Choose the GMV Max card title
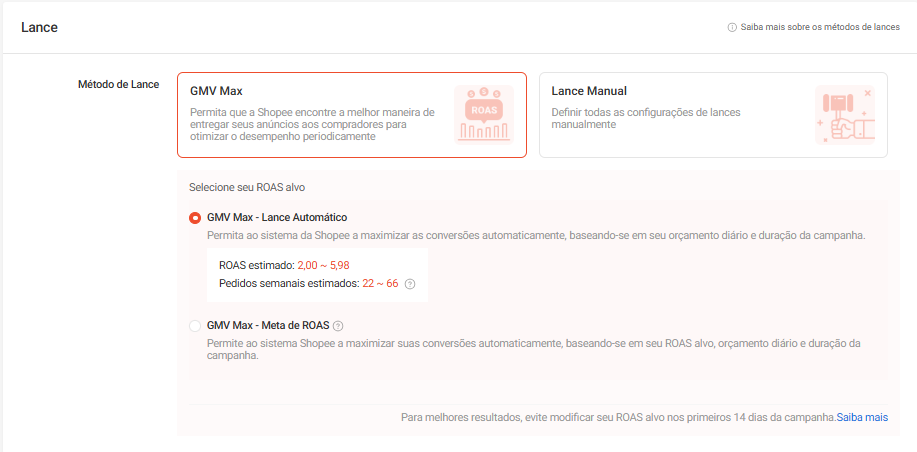The width and height of the screenshot is (917, 452). click(x=216, y=91)
